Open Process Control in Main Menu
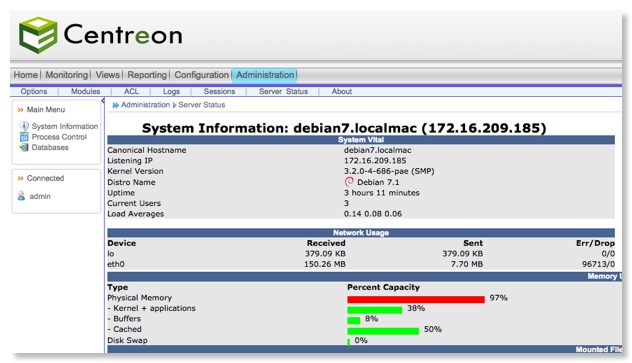 point(59,137)
